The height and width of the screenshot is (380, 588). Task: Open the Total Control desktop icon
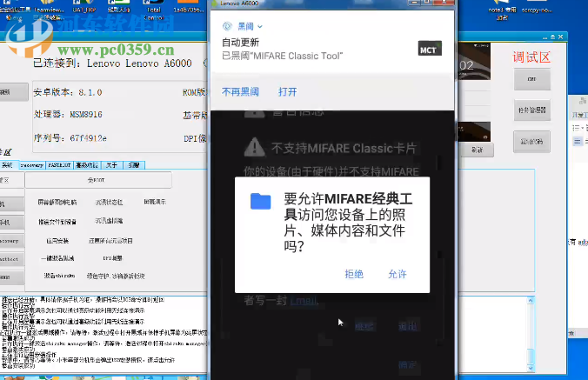154,10
